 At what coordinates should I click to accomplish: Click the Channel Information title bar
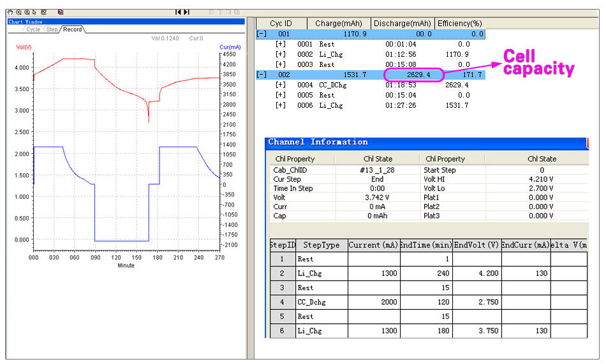pos(426,142)
